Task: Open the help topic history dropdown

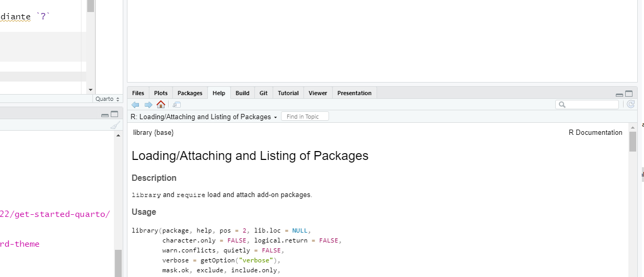Action: point(275,117)
